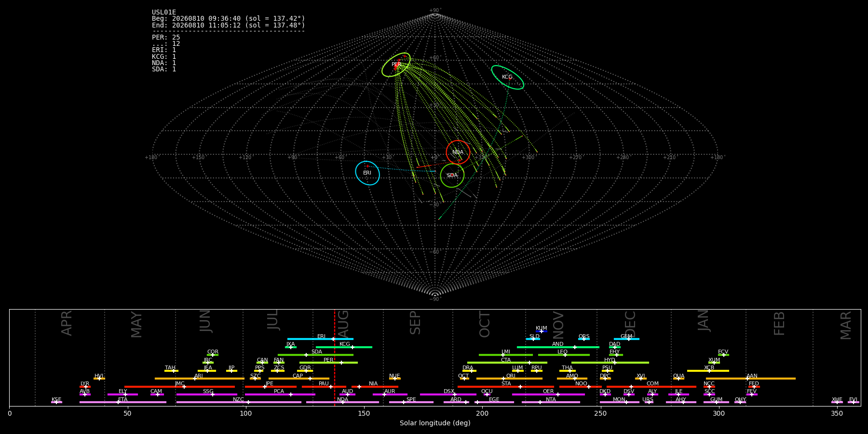Click the PER radiant label in the sky map
The height and width of the screenshot is (434, 868).
[x=396, y=65]
